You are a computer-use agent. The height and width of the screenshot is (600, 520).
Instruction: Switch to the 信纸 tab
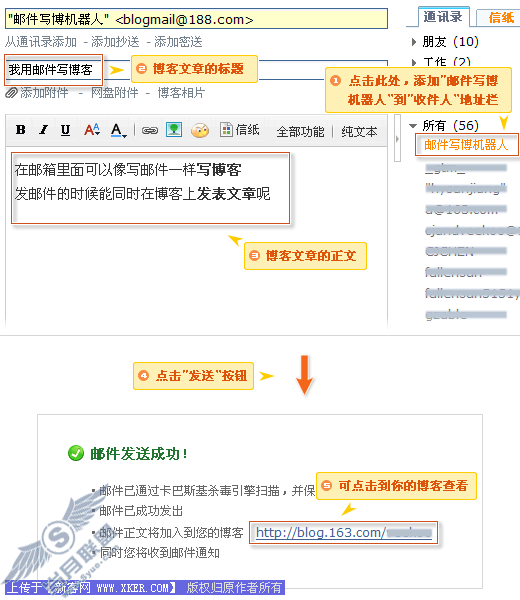[500, 18]
